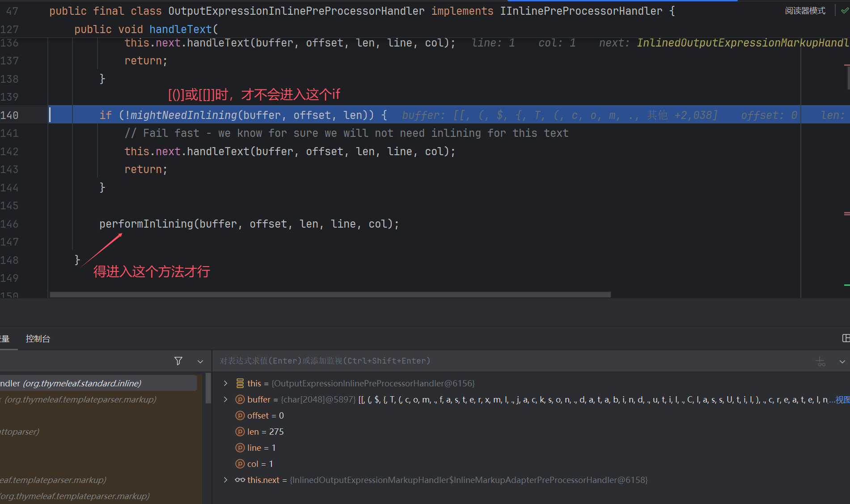Viewport: 850px width, 504px height.
Task: Switch to the 控制台 console tab
Action: pyautogui.click(x=38, y=339)
